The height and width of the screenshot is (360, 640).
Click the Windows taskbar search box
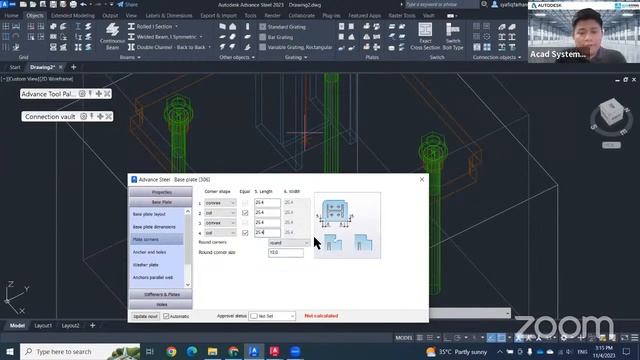pyautogui.click(x=80, y=351)
